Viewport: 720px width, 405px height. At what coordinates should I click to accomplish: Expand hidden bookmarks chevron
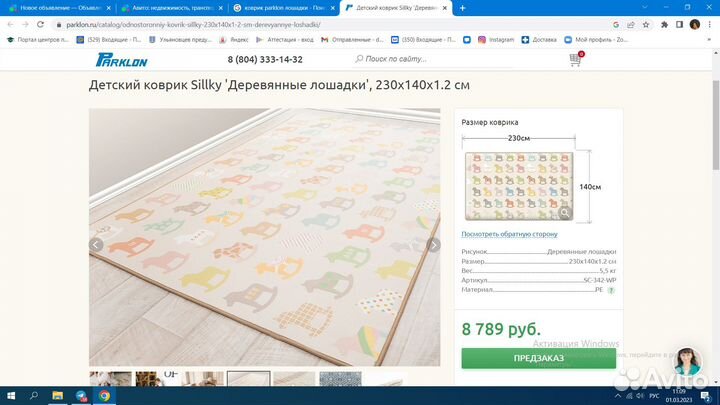tap(709, 40)
